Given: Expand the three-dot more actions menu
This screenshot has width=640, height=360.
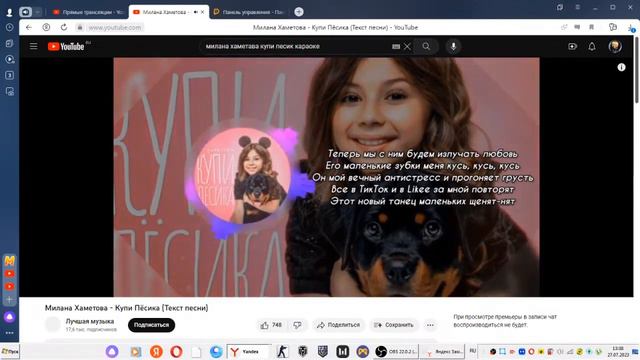Looking at the screenshot, I should 430,325.
